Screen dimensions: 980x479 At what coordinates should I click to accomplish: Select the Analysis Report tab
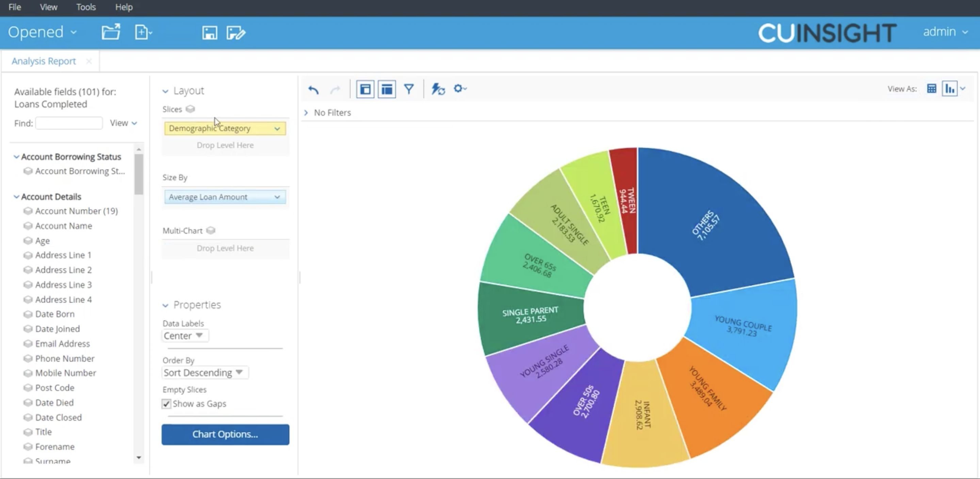44,61
